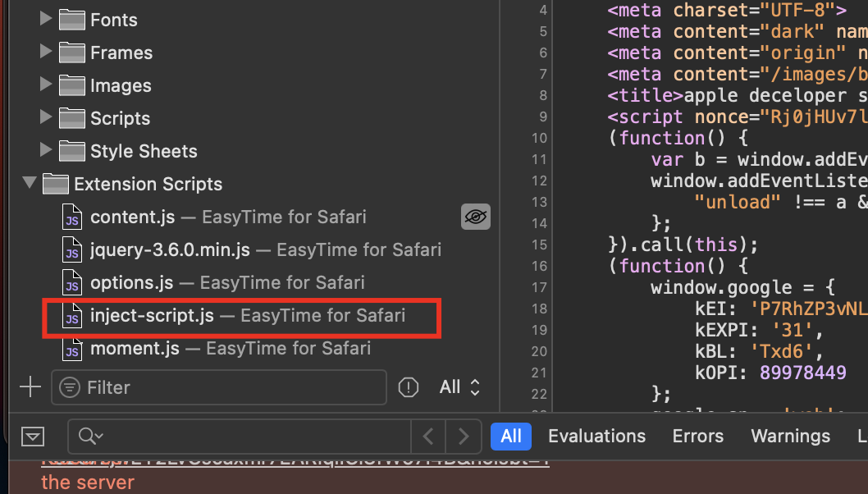This screenshot has height=494, width=868.
Task: Select the All console filter button
Action: (510, 437)
